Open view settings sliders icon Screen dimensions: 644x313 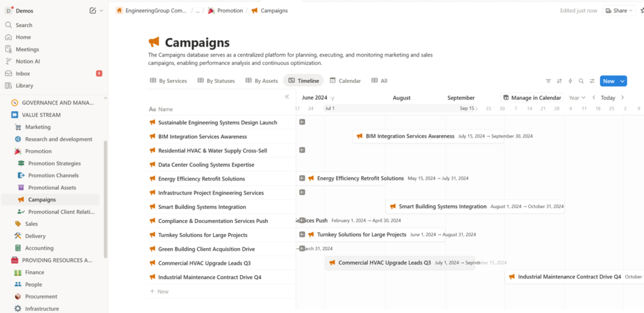[x=592, y=81]
